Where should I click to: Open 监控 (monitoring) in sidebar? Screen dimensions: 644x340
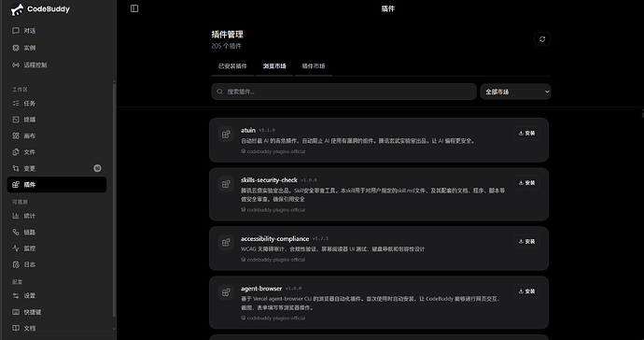[x=57, y=248]
